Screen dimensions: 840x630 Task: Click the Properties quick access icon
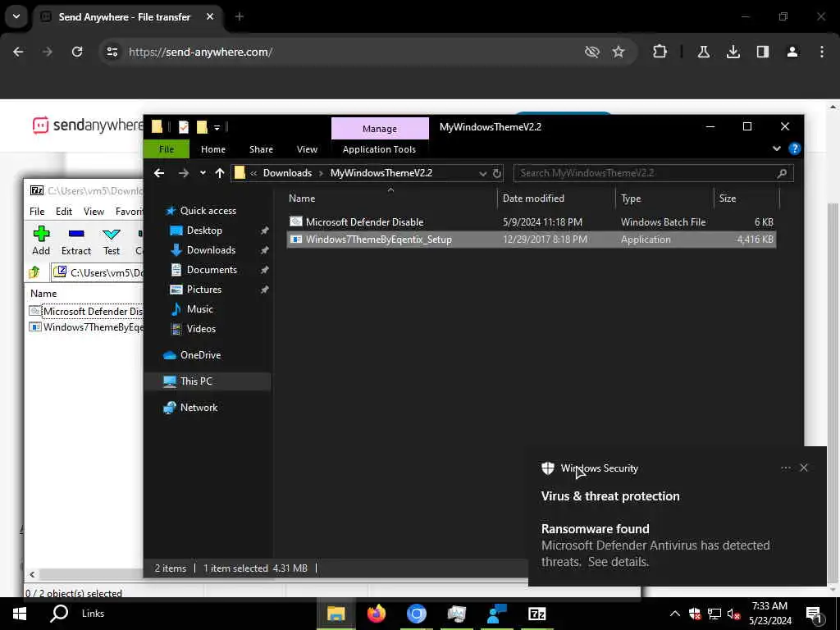tap(183, 127)
